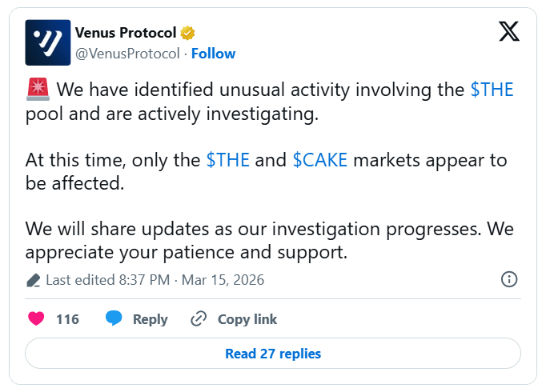This screenshot has width=546, height=392.
Task: Click the gold verified badge
Action: (x=187, y=33)
